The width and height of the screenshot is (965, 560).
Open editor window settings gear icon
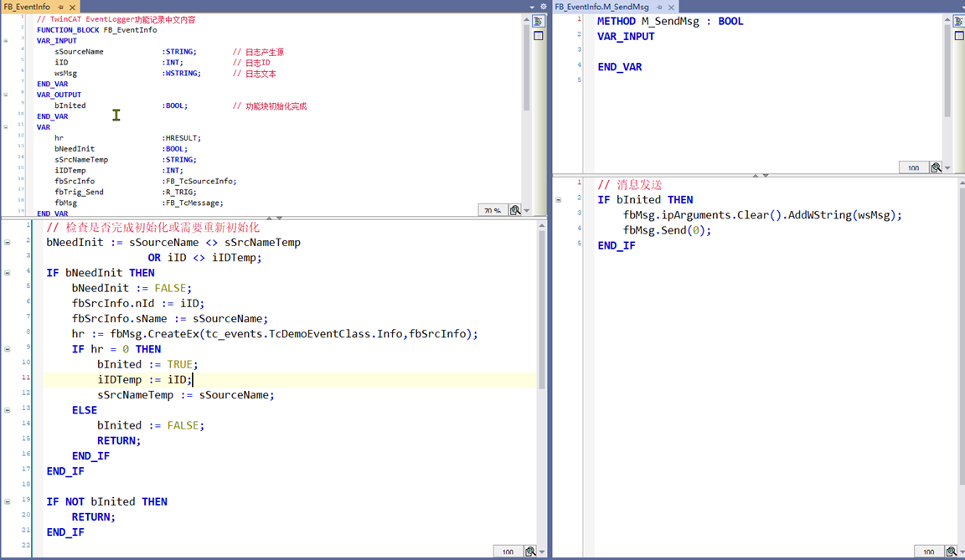tap(543, 7)
